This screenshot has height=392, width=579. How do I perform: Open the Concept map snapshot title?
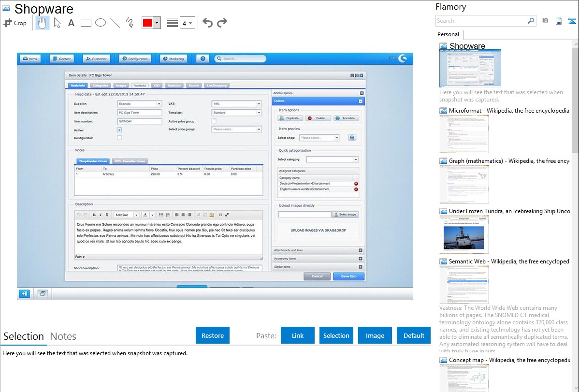pyautogui.click(x=509, y=360)
